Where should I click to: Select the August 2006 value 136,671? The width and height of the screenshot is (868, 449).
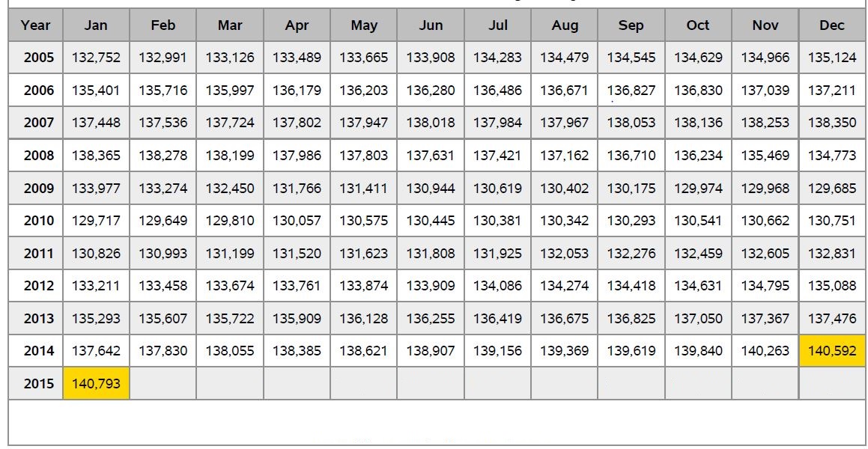click(x=564, y=91)
